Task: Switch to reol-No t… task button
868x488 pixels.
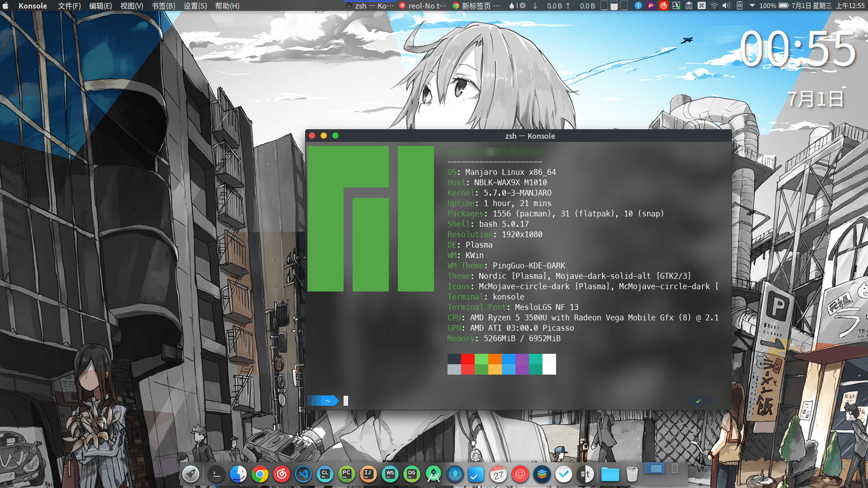Action: click(423, 6)
